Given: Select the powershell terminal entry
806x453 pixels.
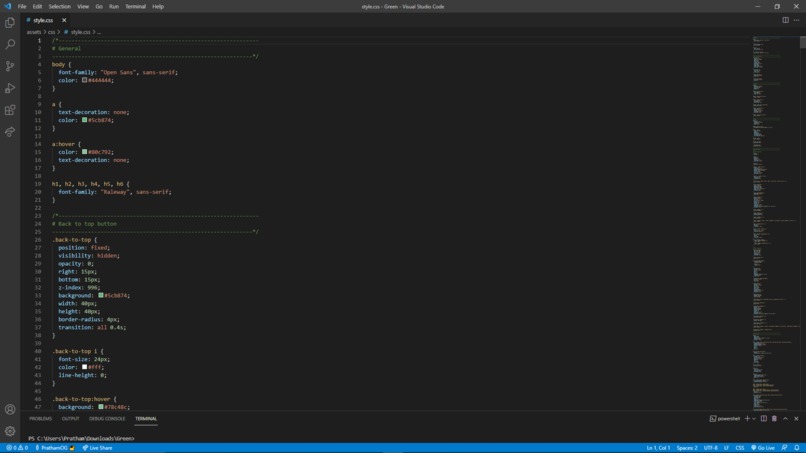Looking at the screenshot, I should click(x=725, y=419).
